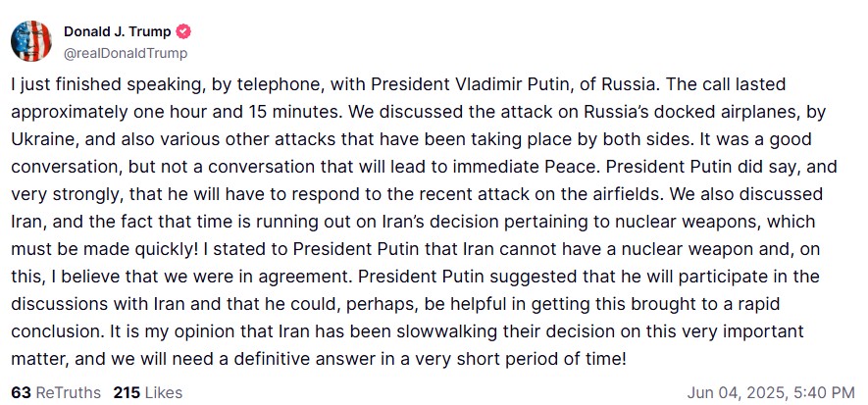Screen dimensions: 868x405
Task: View the 63 ReTruths list
Action: (x=55, y=392)
